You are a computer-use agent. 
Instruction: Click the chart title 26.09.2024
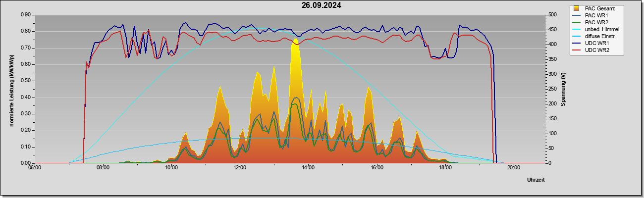321,5
